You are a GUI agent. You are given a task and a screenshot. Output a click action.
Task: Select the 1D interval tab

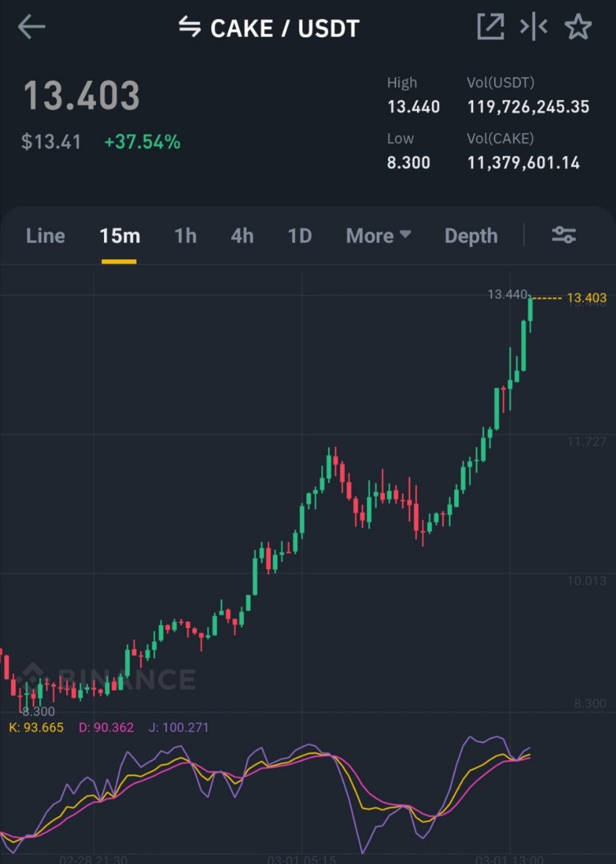click(x=300, y=236)
